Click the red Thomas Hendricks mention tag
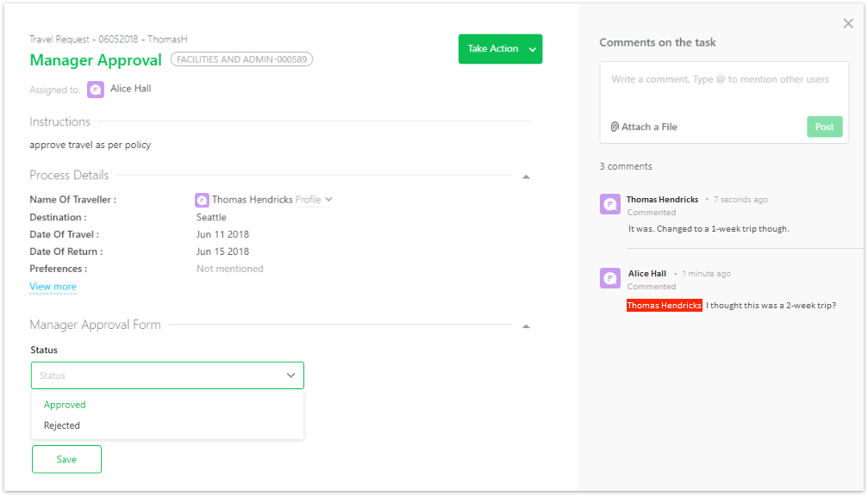 tap(665, 305)
